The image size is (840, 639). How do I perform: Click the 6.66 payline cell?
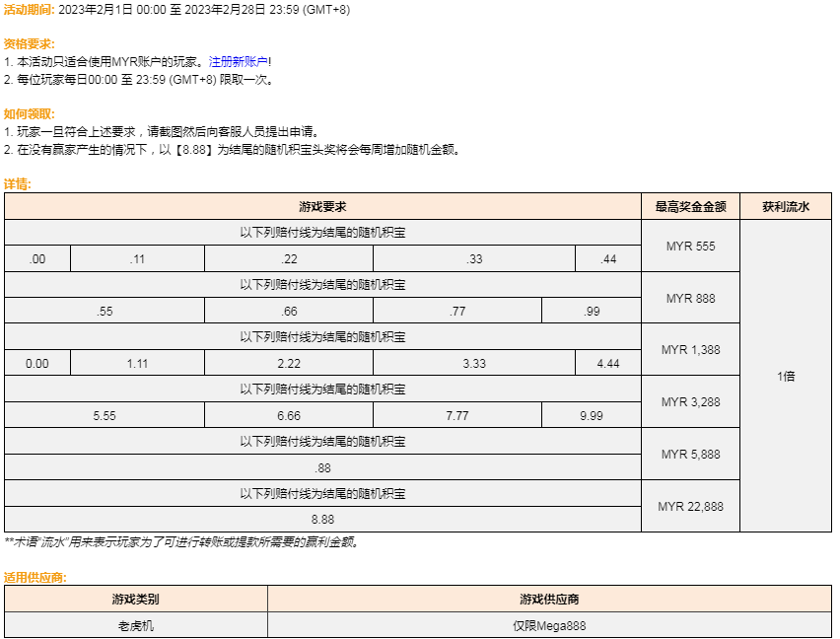pos(289,416)
